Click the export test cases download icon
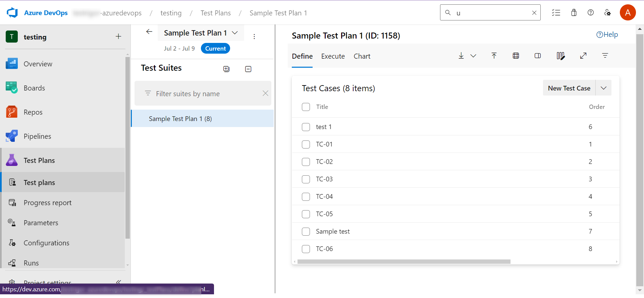 click(461, 56)
